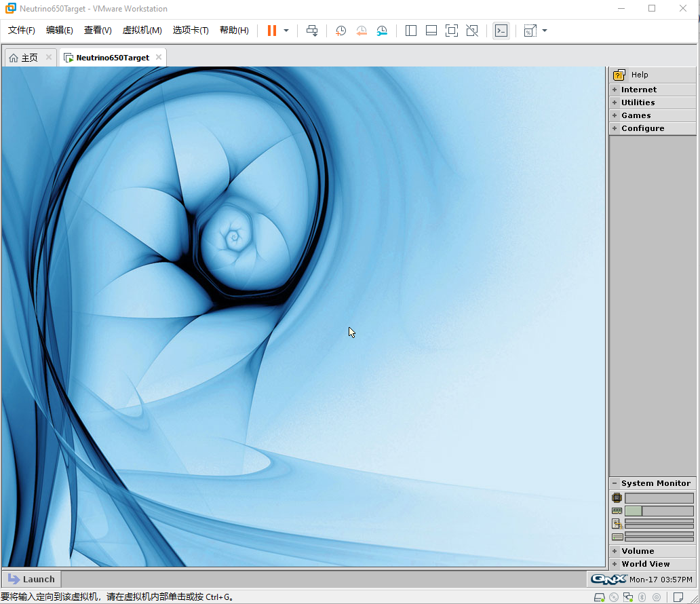Click the yellow question-mark Help icon
This screenshot has height=604, width=700.
coord(619,75)
